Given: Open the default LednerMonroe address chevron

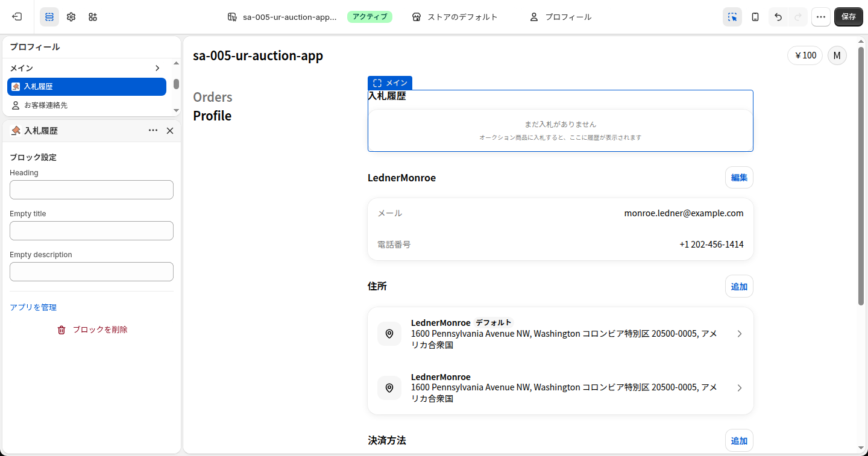Looking at the screenshot, I should pos(740,334).
